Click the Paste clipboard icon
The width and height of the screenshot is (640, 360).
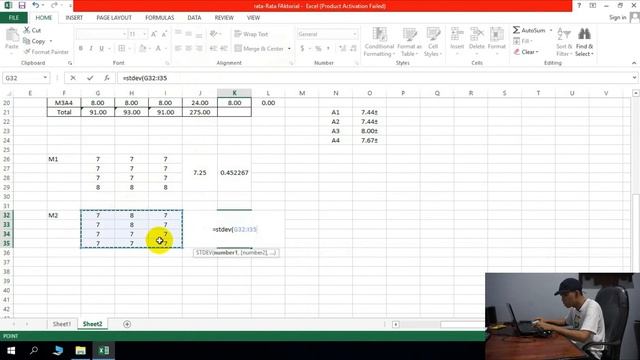pos(12,36)
